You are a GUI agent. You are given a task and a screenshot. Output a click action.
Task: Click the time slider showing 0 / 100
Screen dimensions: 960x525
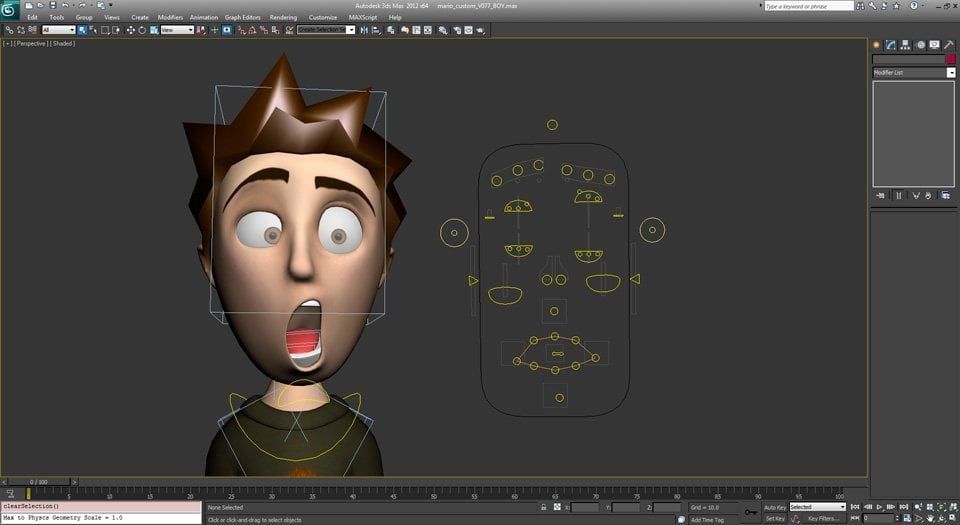39,482
